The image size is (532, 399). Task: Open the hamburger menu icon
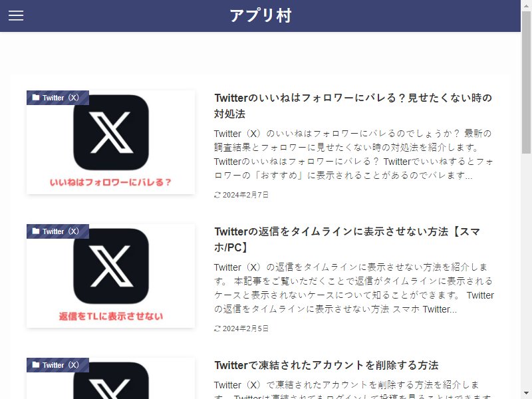click(x=16, y=15)
